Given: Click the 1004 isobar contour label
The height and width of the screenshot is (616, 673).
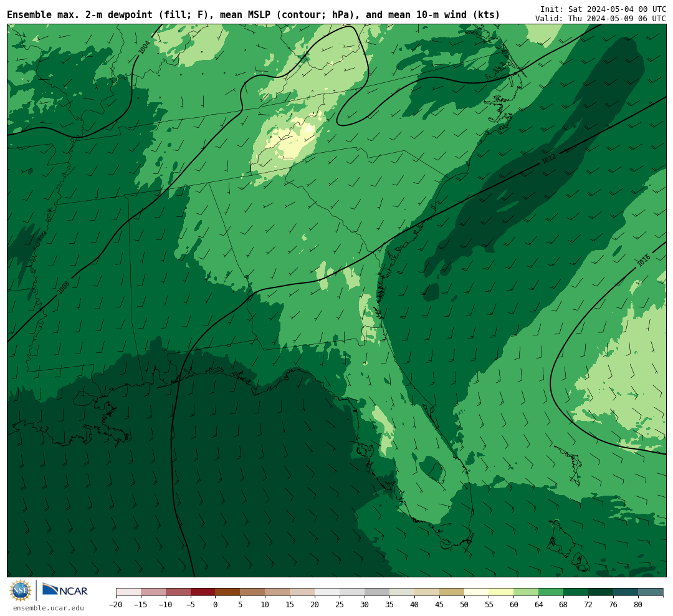Looking at the screenshot, I should pyautogui.click(x=144, y=47).
